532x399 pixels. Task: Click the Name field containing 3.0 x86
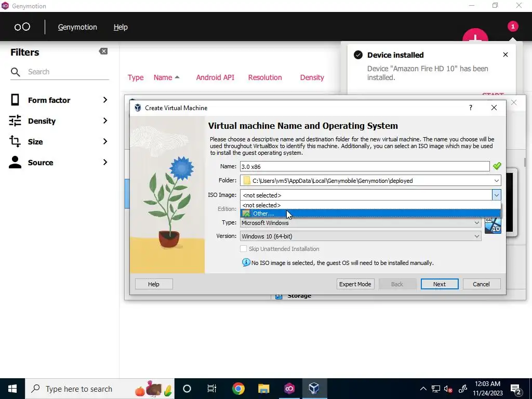365,166
